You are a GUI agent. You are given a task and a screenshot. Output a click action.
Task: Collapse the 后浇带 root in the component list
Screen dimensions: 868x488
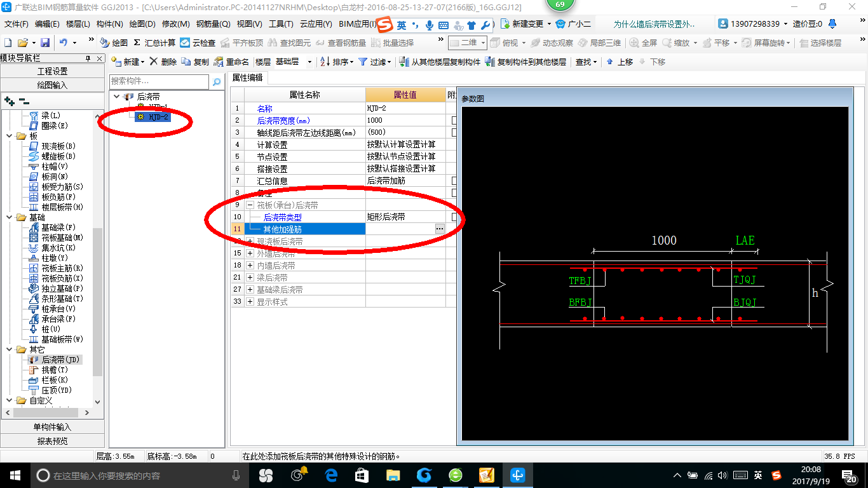[x=116, y=97]
